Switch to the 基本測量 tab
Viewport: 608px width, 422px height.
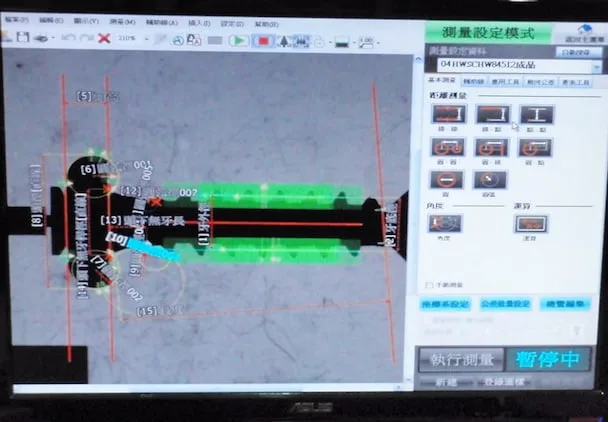point(442,80)
